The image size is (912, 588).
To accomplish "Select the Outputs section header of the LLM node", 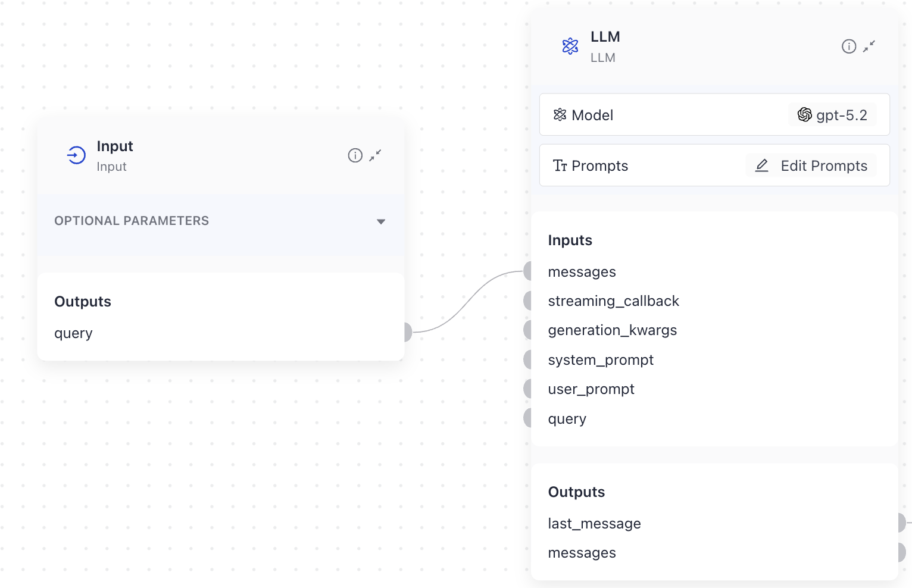I will coord(576,492).
